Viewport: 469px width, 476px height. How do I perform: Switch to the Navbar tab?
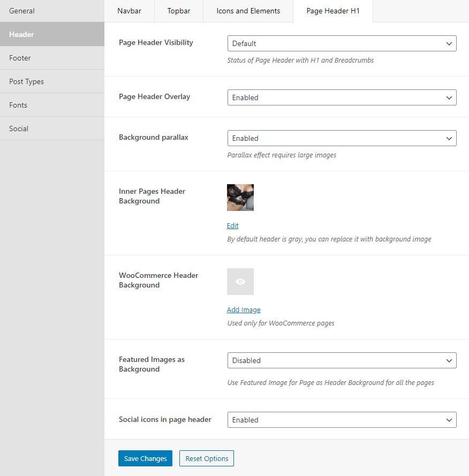pyautogui.click(x=130, y=11)
